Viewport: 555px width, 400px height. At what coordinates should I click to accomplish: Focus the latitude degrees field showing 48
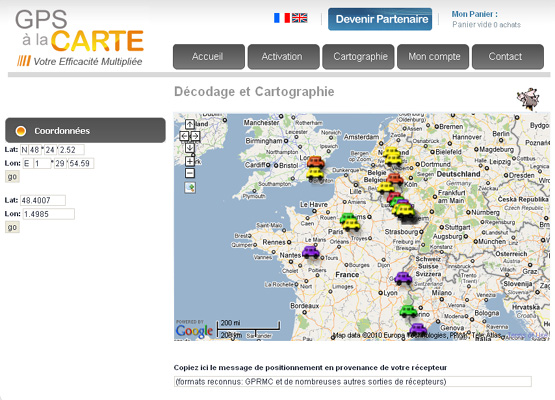point(35,150)
